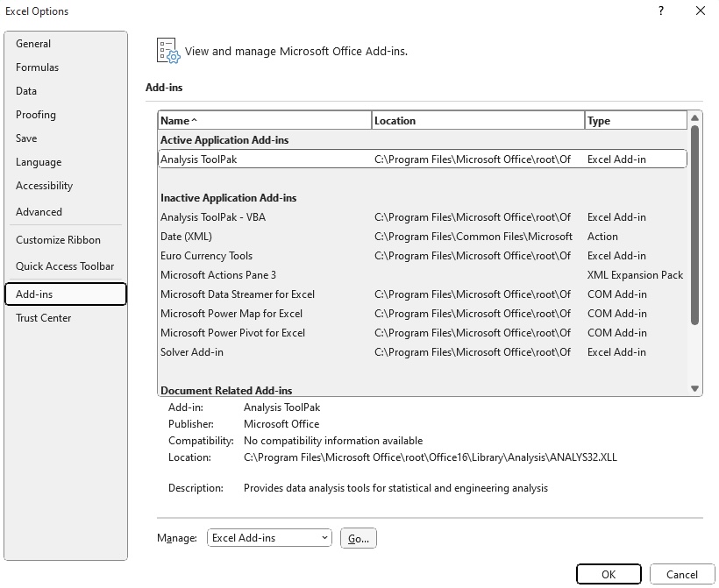Sort add-ins by Type column header
Viewport: 719px width, 588px height.
pos(636,121)
